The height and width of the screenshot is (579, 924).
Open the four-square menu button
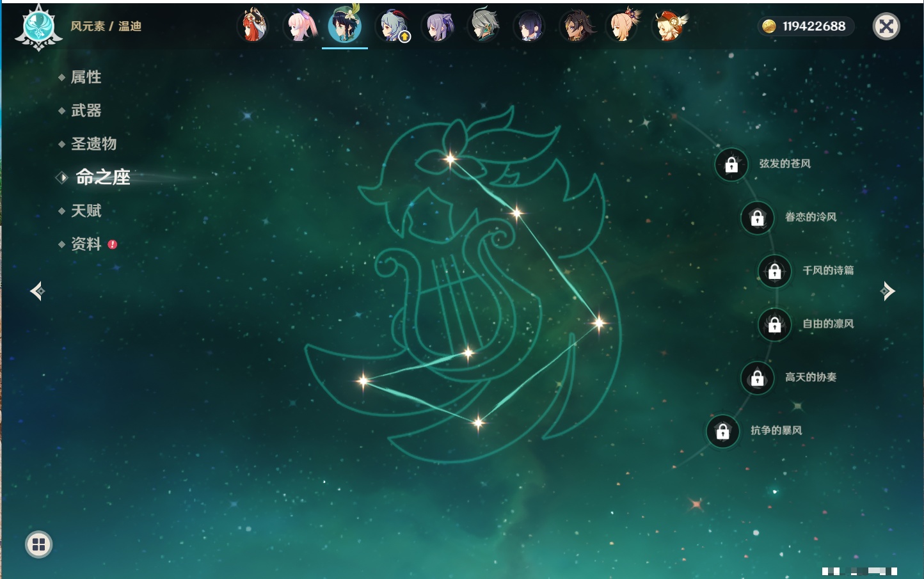[38, 544]
